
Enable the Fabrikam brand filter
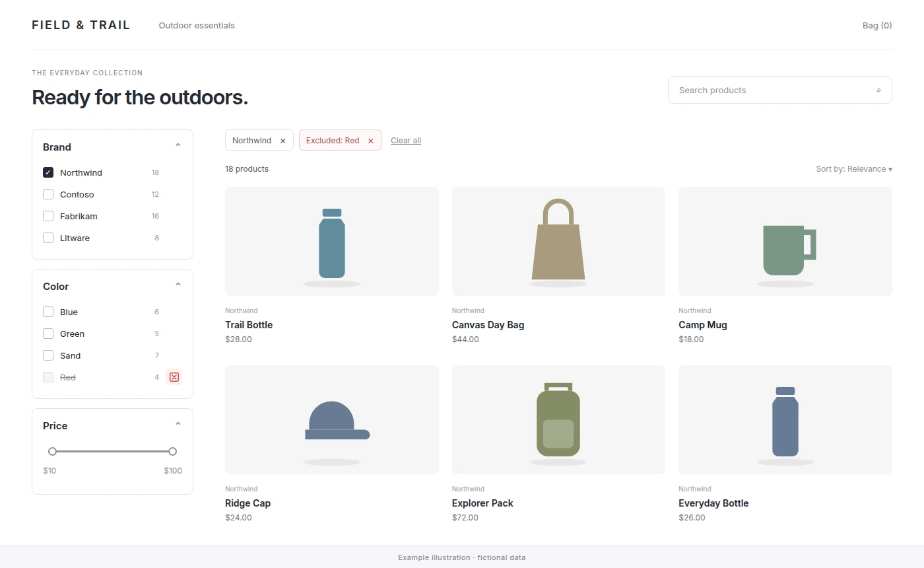[x=48, y=216]
